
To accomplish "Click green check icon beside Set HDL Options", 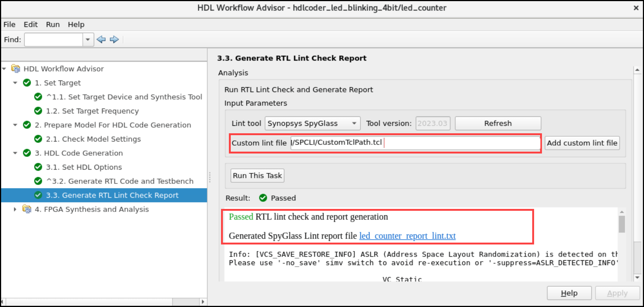I will click(x=38, y=167).
